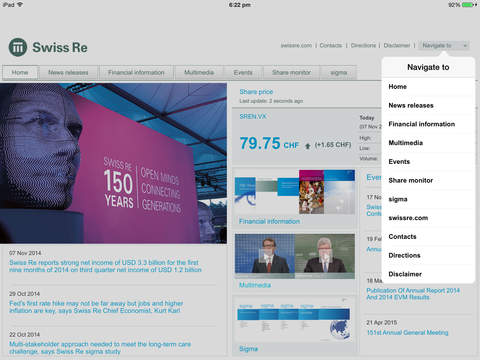Select Events in popover menu
Viewport: 480px width, 360px height.
428,162
